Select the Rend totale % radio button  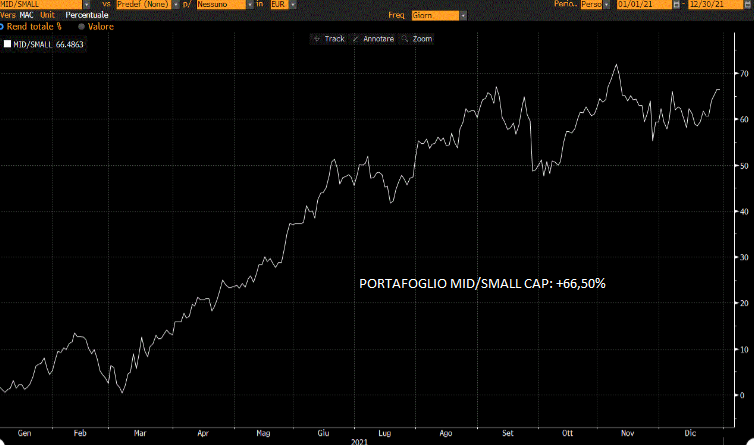2,27
